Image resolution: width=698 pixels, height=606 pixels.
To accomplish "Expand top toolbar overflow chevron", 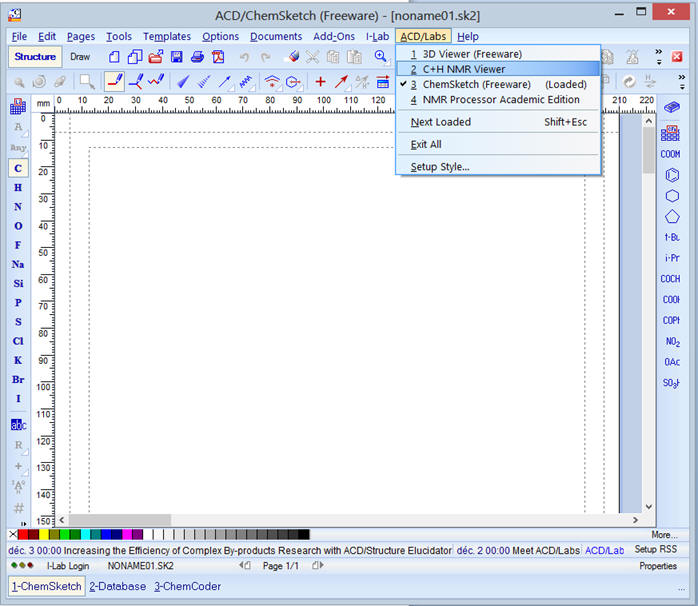I will [659, 57].
